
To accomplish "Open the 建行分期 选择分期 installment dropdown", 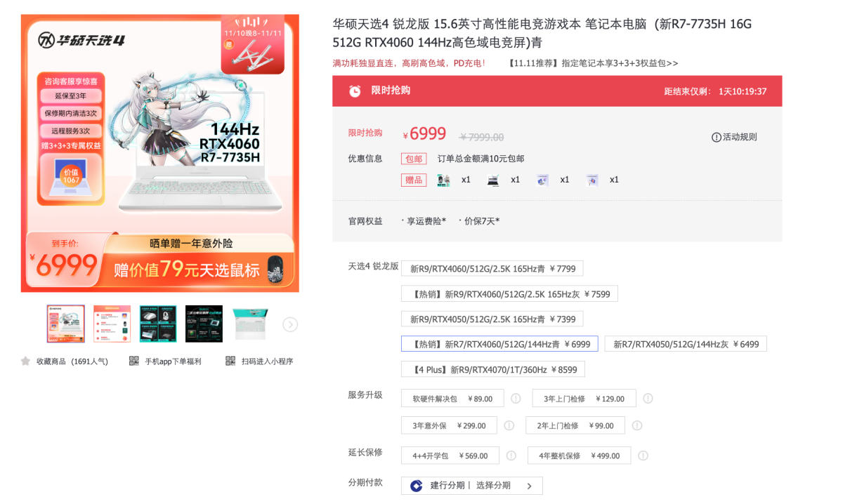I will pyautogui.click(x=471, y=486).
